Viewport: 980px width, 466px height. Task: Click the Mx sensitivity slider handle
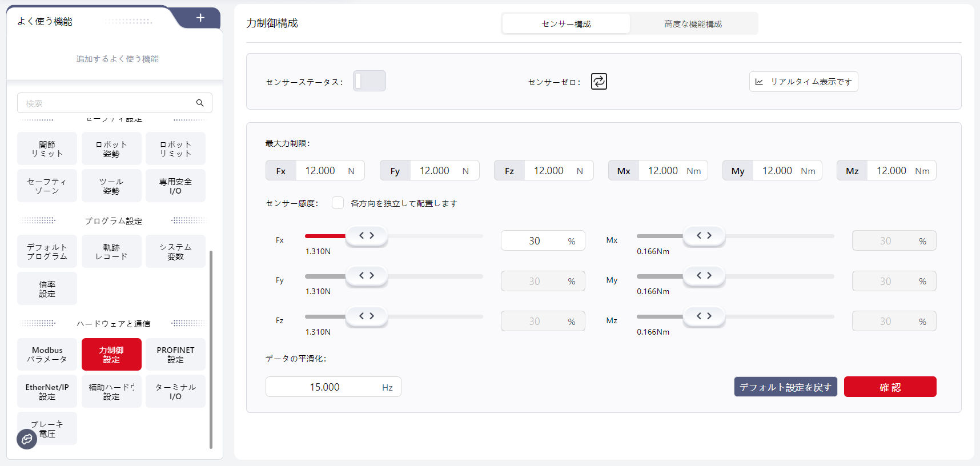coord(704,236)
